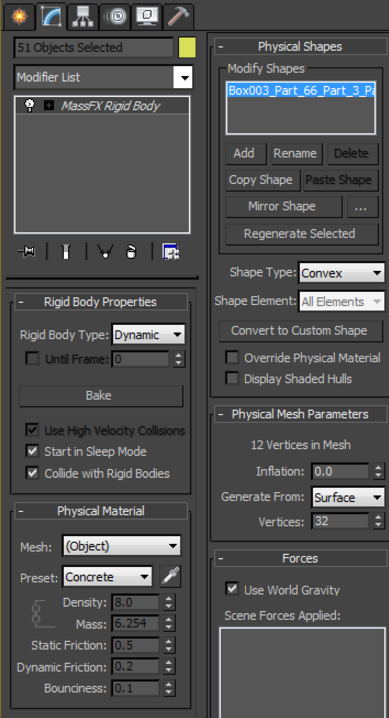Viewport: 389px width, 718px height.
Task: Click the Density value field
Action: pyautogui.click(x=135, y=603)
